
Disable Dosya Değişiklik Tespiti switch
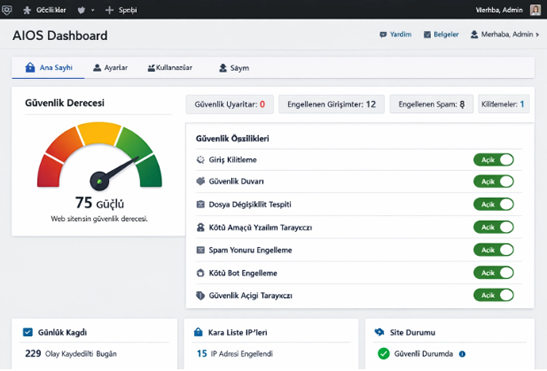tap(493, 204)
